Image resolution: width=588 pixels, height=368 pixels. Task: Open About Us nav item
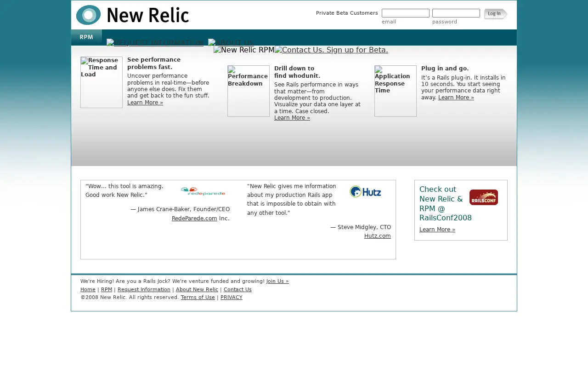232,43
